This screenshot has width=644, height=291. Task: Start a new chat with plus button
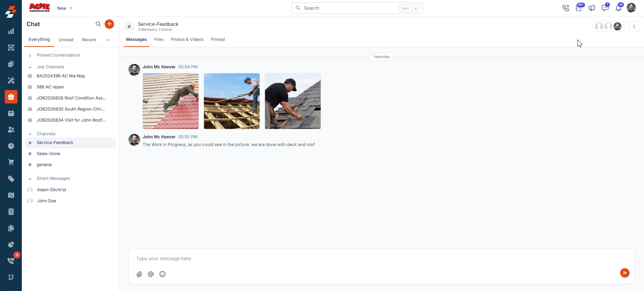[109, 24]
